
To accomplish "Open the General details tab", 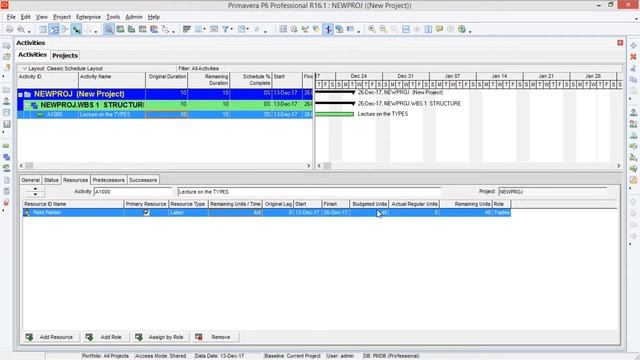I will tap(30, 180).
